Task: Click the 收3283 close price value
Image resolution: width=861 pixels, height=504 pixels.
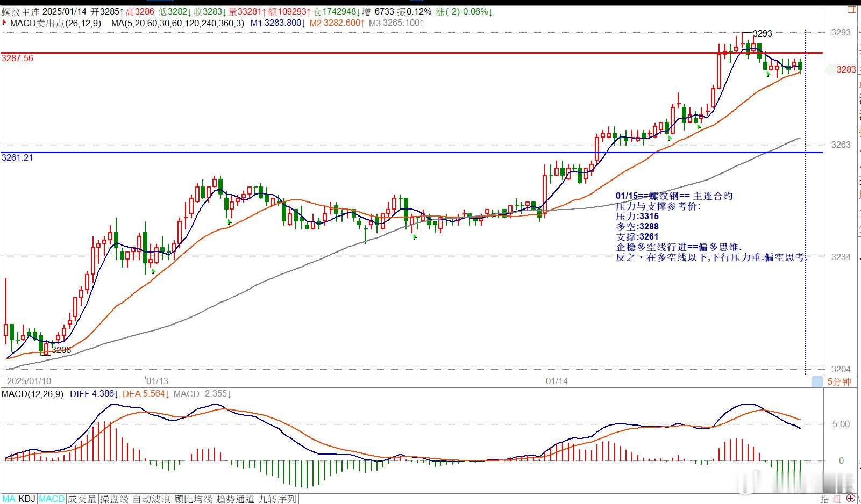Action: (210, 11)
